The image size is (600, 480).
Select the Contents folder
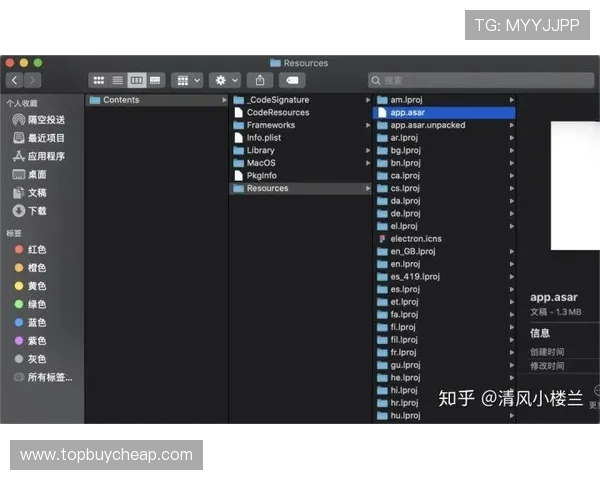click(157, 100)
